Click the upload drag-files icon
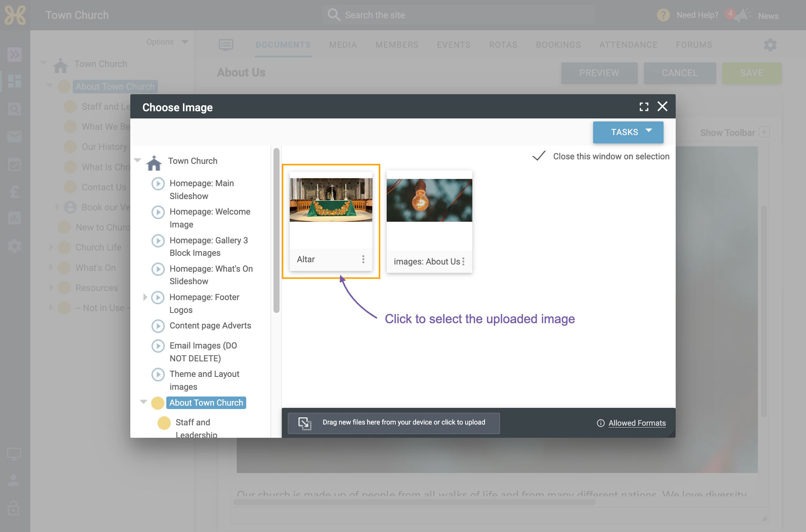This screenshot has width=806, height=532. click(x=305, y=423)
